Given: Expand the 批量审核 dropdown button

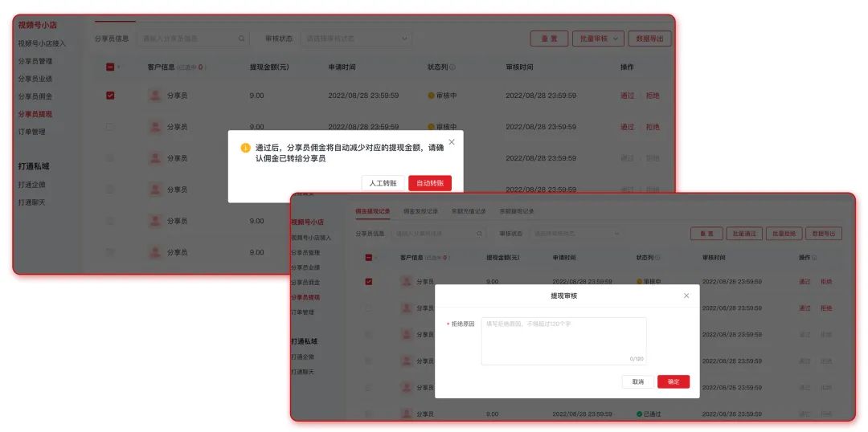Looking at the screenshot, I should [598, 39].
